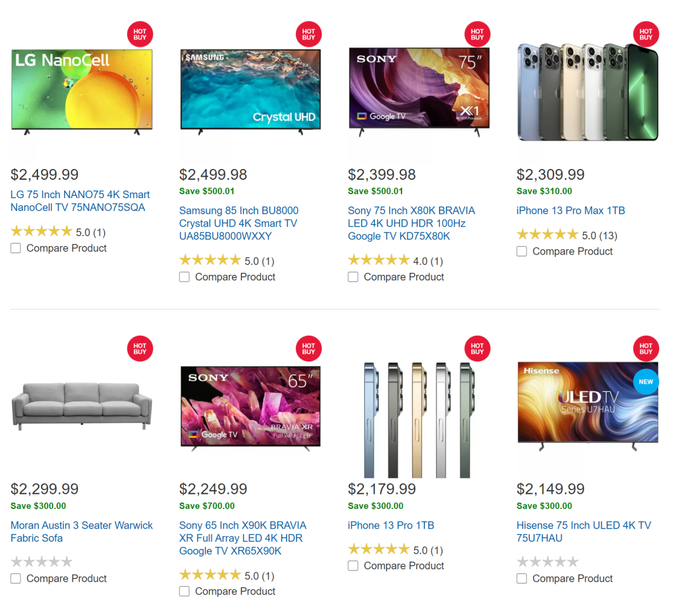Tick Compare Product for Samsung 85 Inch BU8000

[184, 277]
